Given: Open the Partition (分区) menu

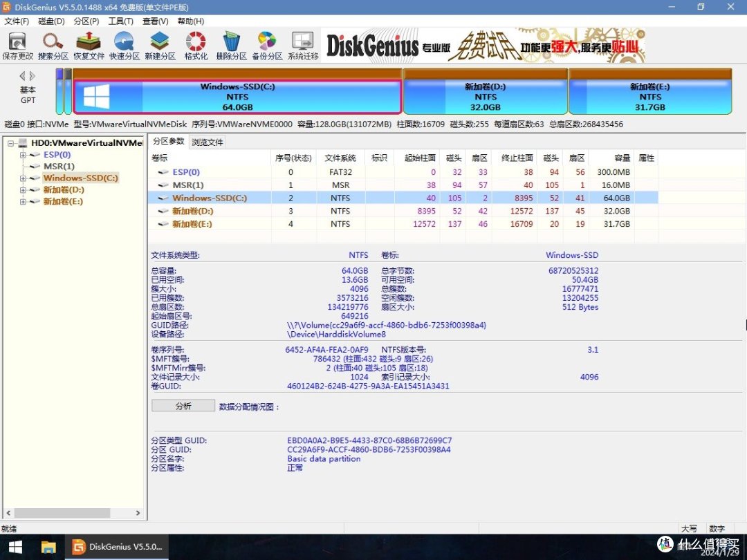Looking at the screenshot, I should (x=86, y=21).
